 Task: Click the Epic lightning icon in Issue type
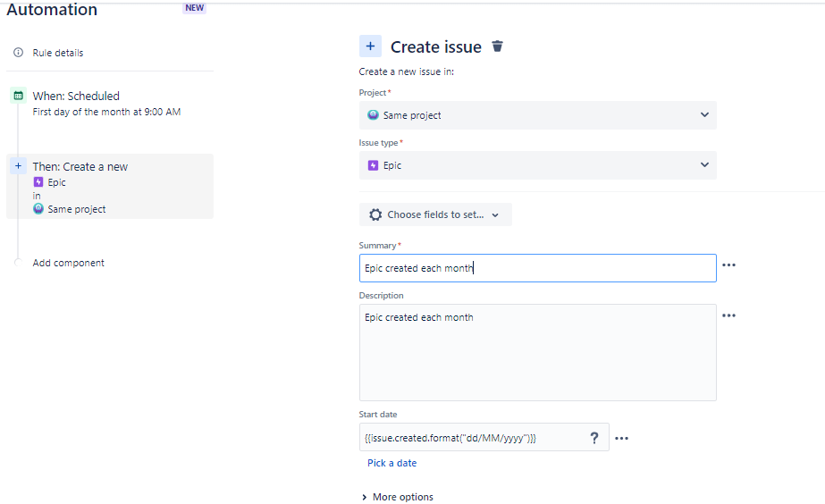click(373, 165)
